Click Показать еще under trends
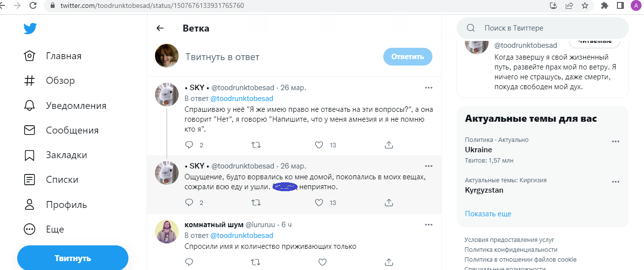Screen dimensions: 644x270 click(x=488, y=214)
